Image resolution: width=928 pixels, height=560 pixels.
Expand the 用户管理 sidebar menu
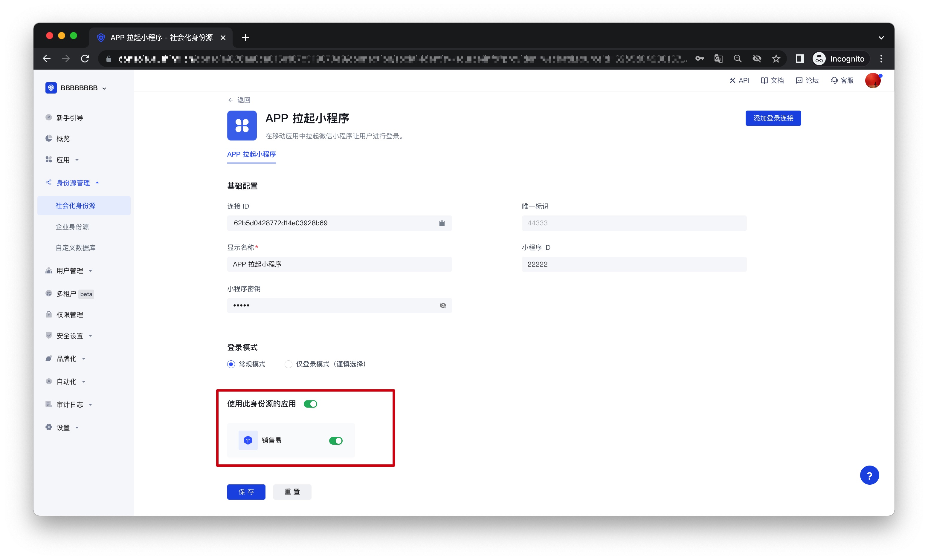pos(70,271)
